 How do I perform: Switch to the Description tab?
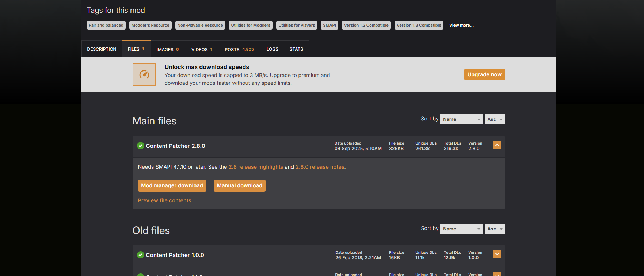[102, 49]
